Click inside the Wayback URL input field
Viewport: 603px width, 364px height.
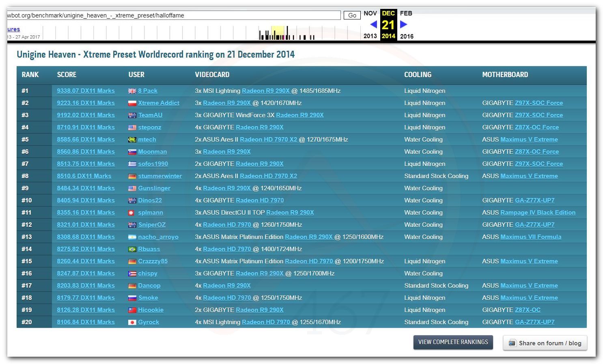point(174,15)
